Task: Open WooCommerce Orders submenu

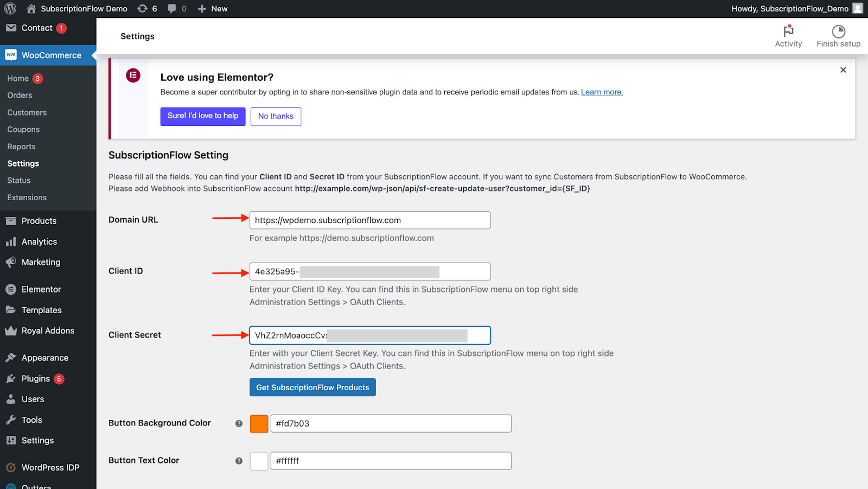Action: pos(20,95)
